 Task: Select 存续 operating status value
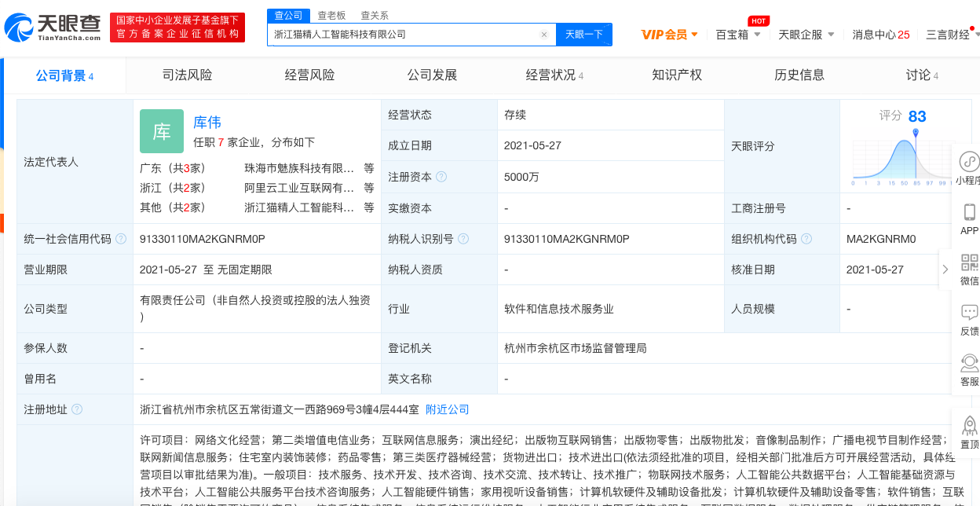click(515, 115)
